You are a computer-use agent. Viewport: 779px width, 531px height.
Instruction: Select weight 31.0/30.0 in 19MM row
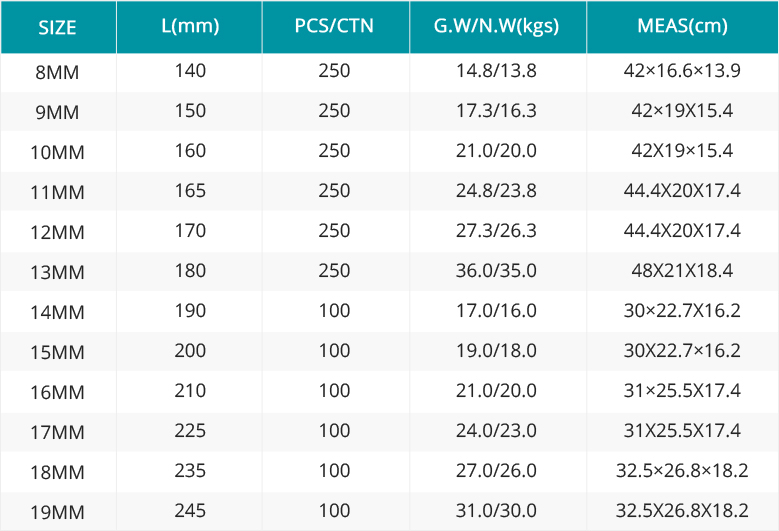[498, 511]
